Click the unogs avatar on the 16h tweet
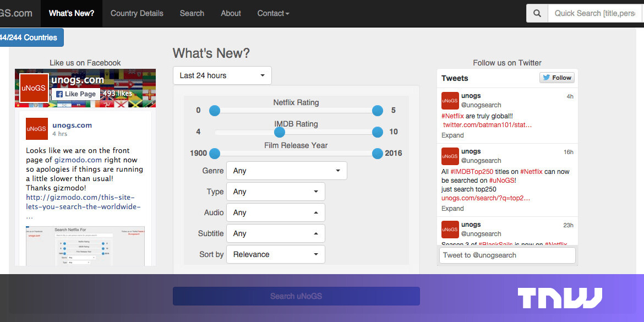The image size is (644, 322). [450, 156]
